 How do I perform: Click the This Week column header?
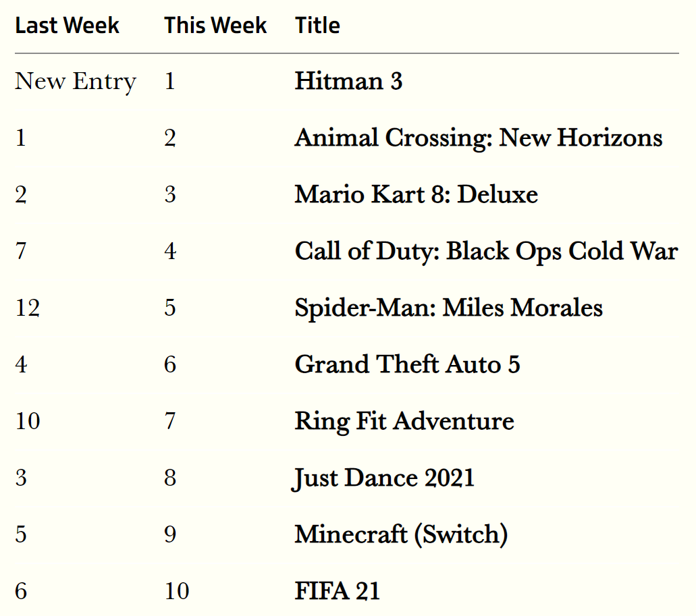[x=215, y=26]
